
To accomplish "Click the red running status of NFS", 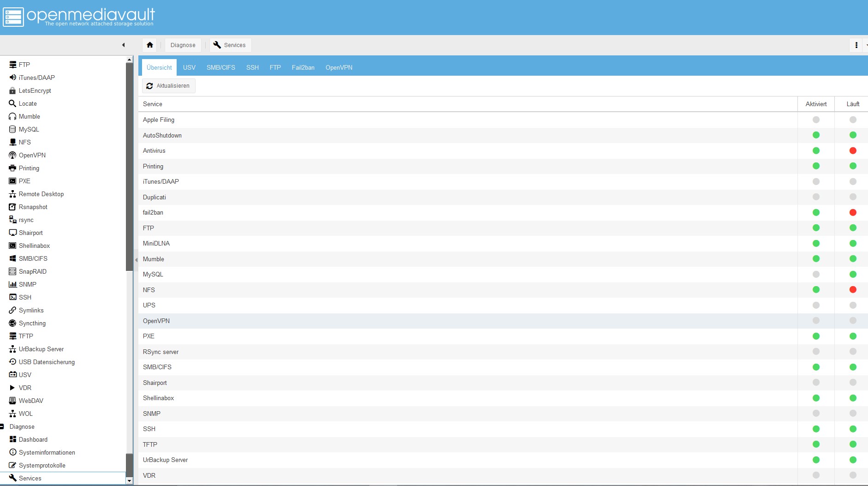I will [853, 290].
